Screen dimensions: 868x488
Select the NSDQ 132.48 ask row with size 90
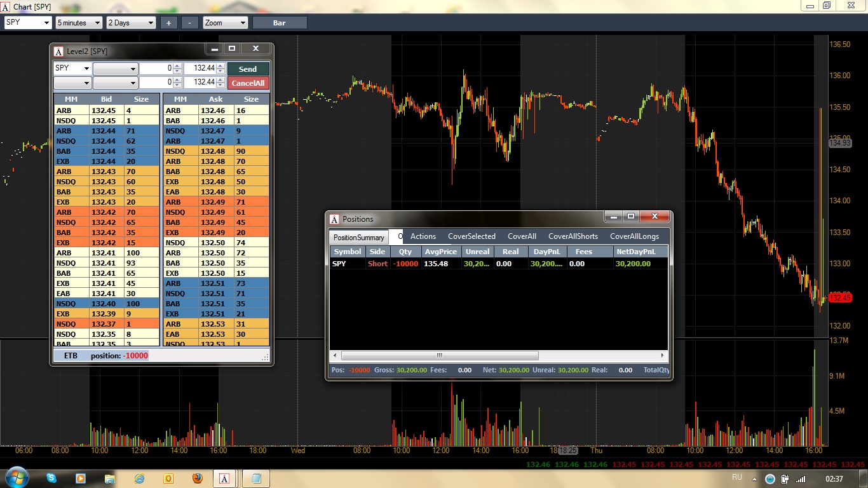217,151
